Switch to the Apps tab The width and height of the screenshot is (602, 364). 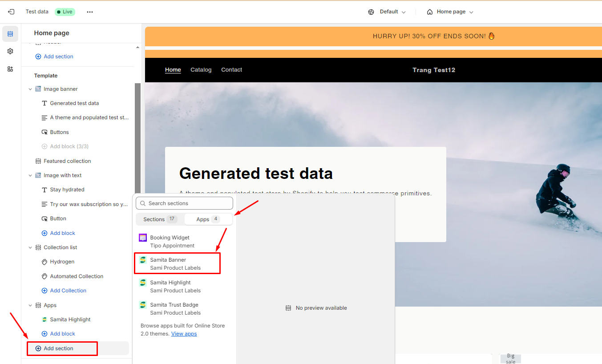(208, 219)
